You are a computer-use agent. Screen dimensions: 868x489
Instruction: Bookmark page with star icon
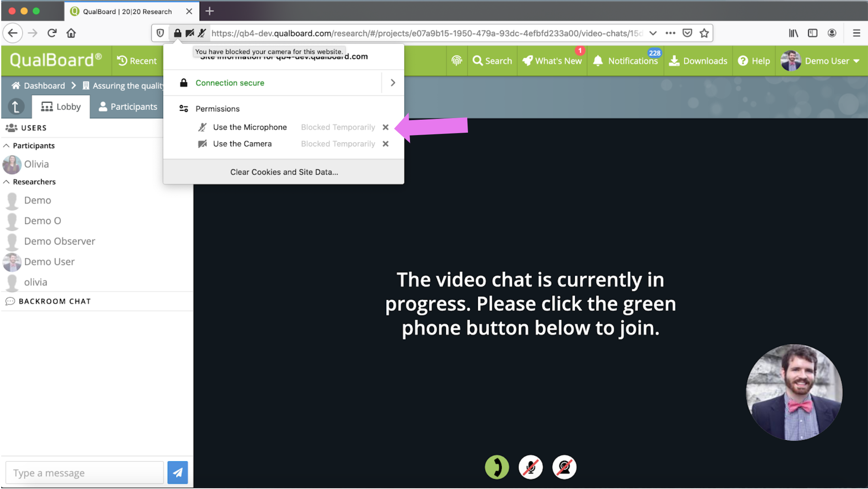704,33
